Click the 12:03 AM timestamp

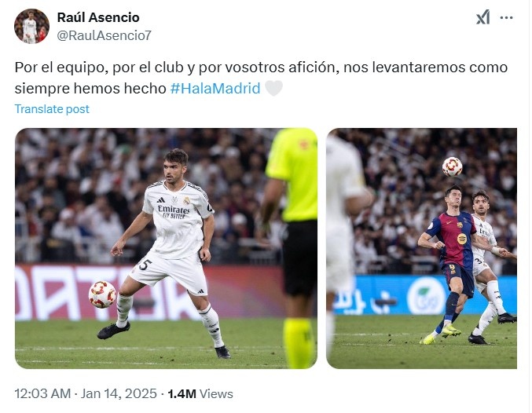pos(42,393)
